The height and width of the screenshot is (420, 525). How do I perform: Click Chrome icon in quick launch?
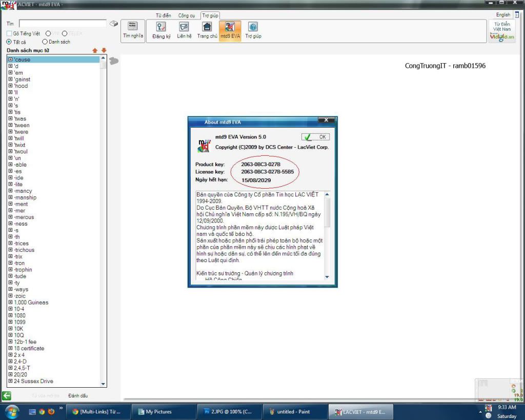(42, 412)
